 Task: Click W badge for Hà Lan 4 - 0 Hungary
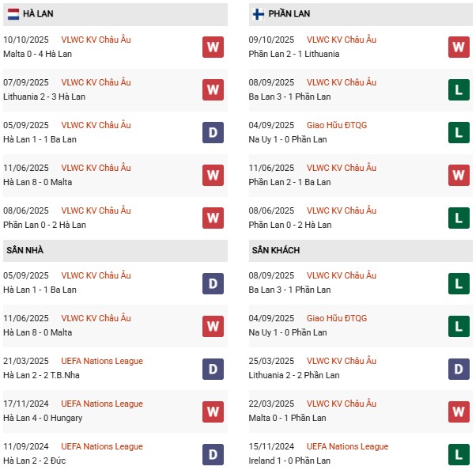pyautogui.click(x=213, y=411)
